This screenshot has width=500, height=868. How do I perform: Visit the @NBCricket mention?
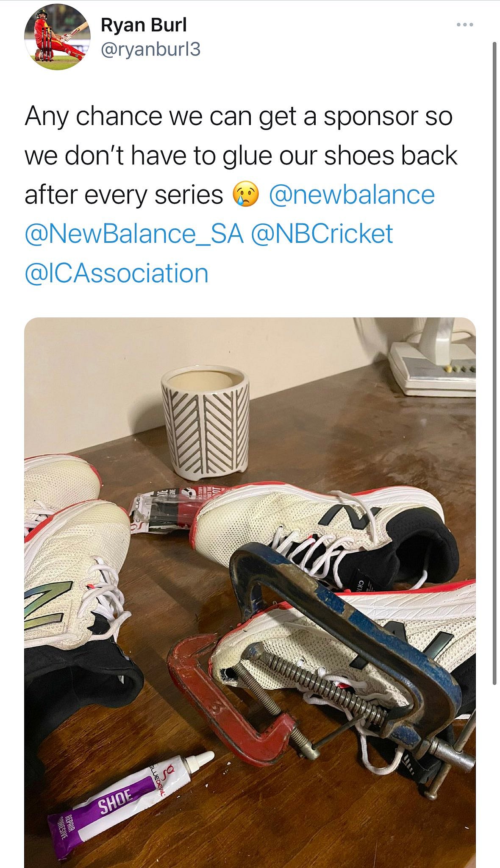pyautogui.click(x=322, y=234)
